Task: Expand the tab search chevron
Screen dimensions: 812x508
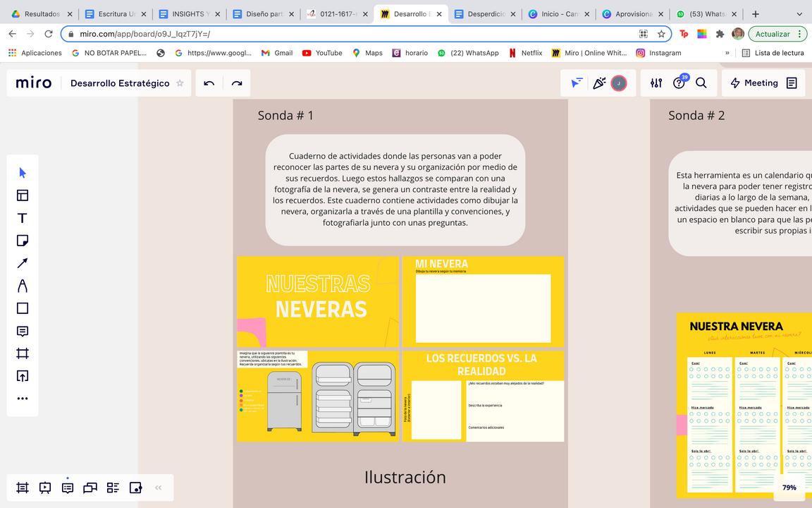Action: pyautogui.click(x=799, y=14)
